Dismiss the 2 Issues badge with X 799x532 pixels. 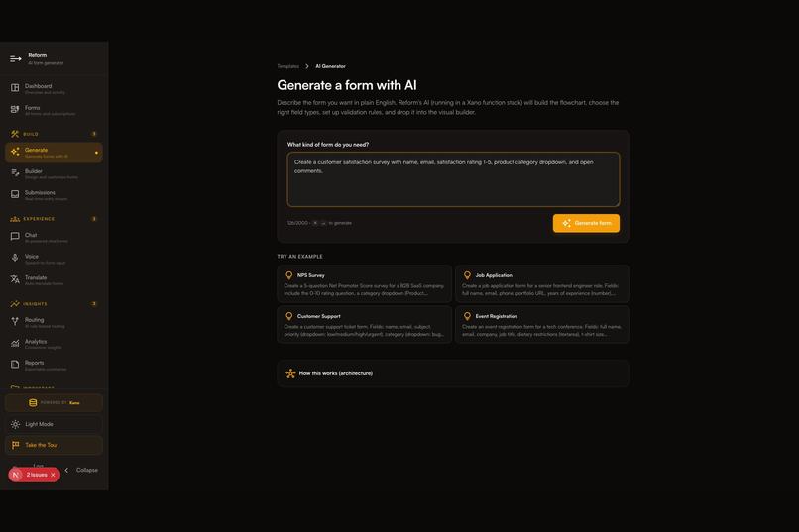(53, 475)
